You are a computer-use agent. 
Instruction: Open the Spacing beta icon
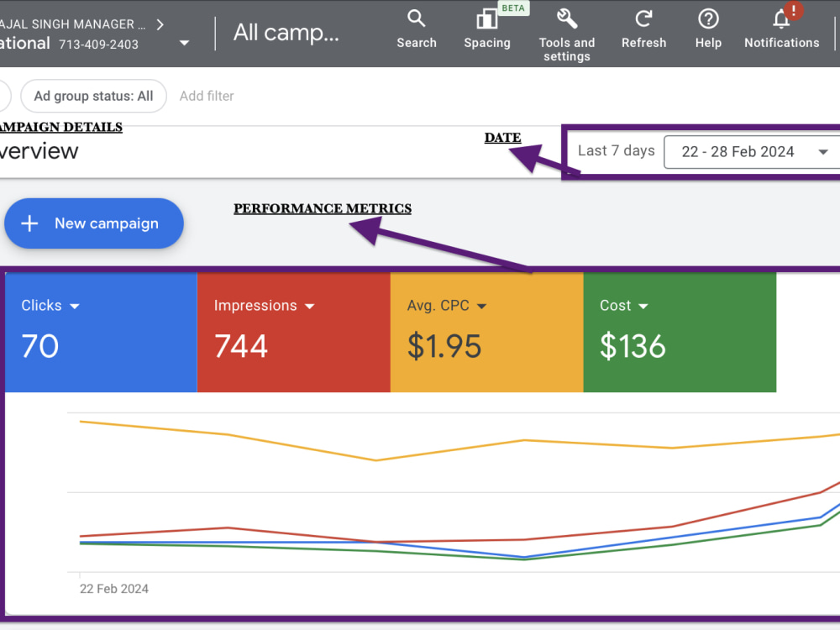click(486, 19)
